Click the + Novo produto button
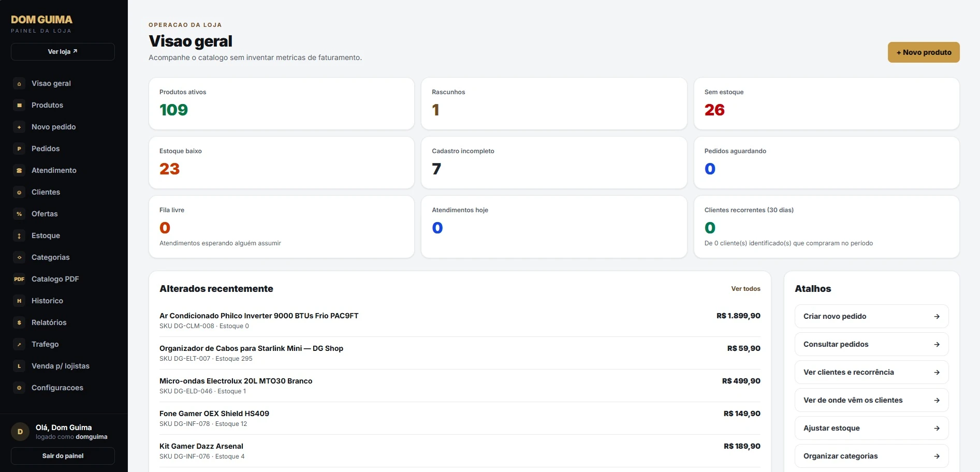 point(924,52)
